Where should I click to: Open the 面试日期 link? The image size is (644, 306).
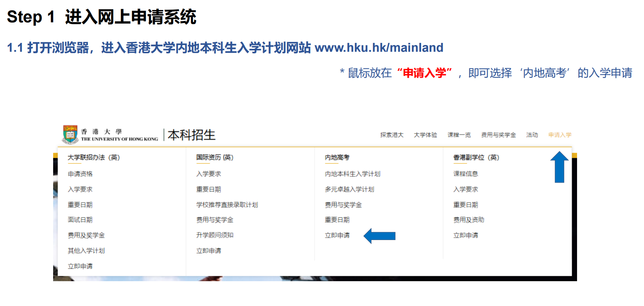tap(80, 220)
